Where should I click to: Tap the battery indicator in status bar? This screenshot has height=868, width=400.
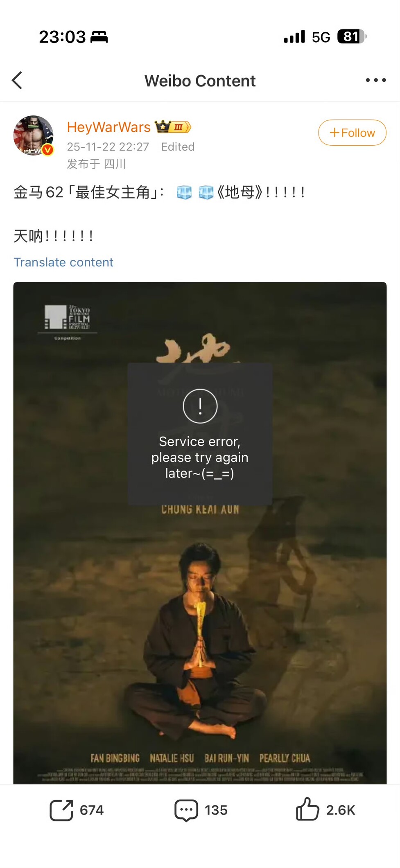352,36
